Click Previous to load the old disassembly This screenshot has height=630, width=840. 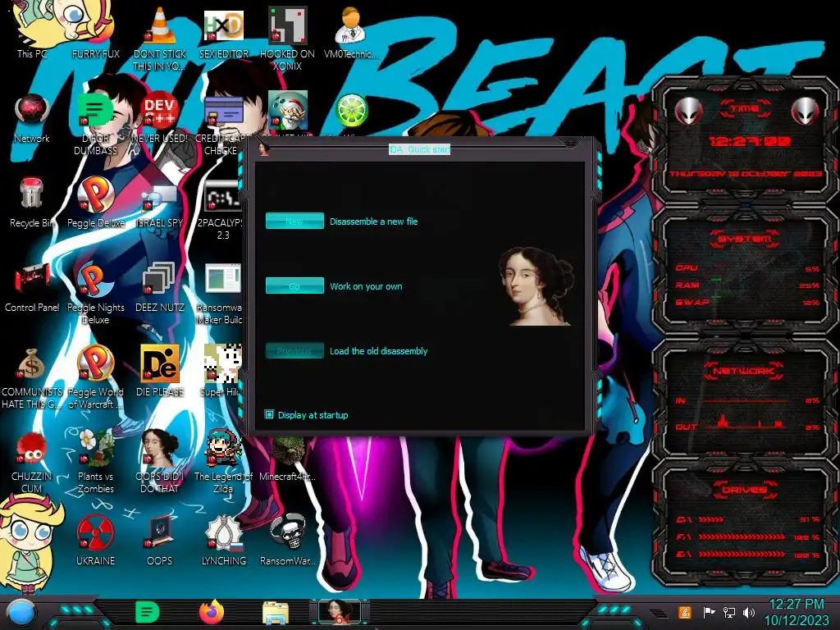[294, 351]
